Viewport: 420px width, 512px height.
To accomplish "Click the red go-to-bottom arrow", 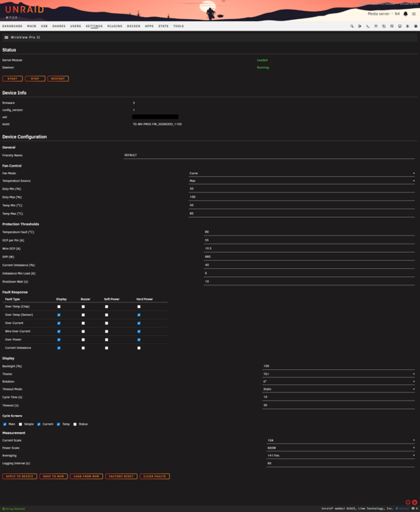I will coord(415,502).
